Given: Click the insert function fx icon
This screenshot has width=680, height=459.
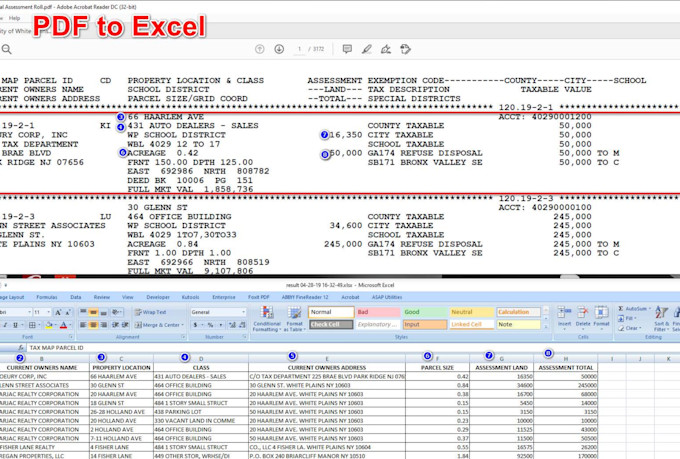Looking at the screenshot, I should click(x=21, y=348).
